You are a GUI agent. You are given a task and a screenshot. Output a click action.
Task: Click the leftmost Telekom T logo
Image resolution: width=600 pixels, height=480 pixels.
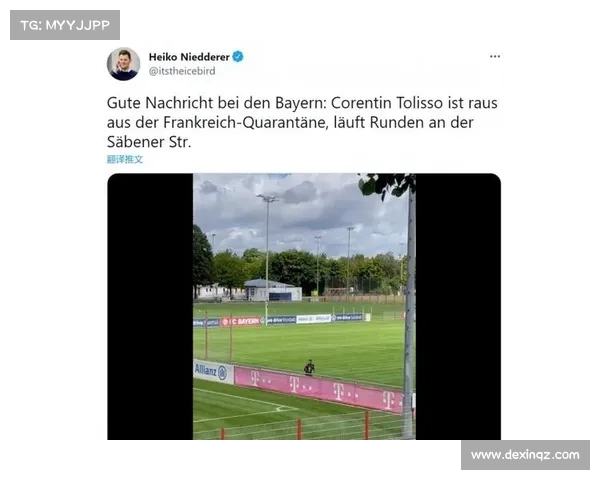[x=255, y=378]
